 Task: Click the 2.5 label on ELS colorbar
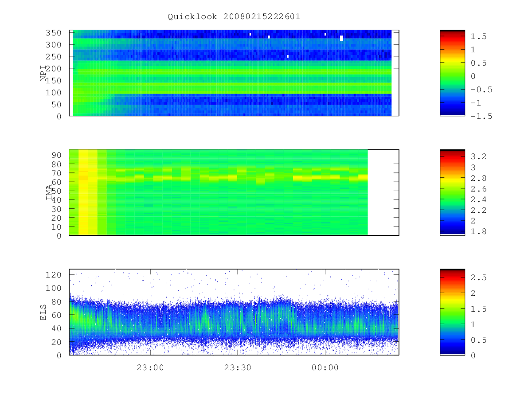pyautogui.click(x=479, y=278)
